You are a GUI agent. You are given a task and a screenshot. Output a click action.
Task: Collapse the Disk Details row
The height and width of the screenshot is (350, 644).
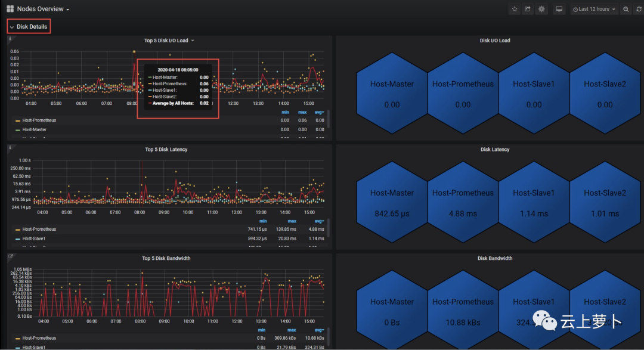click(29, 27)
